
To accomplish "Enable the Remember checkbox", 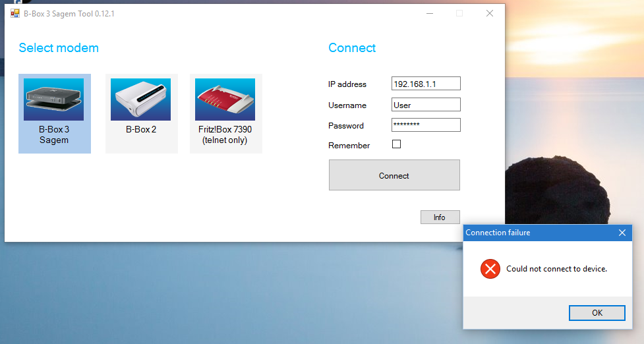I will point(397,145).
